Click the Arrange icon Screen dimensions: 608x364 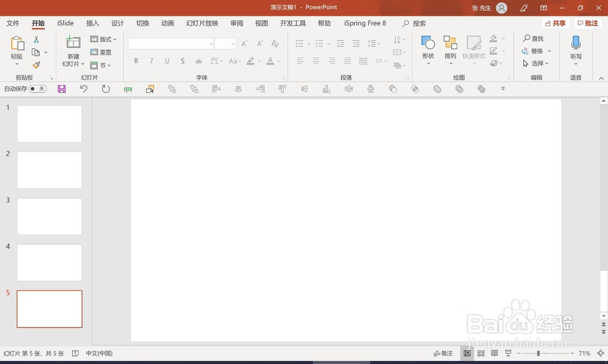450,43
